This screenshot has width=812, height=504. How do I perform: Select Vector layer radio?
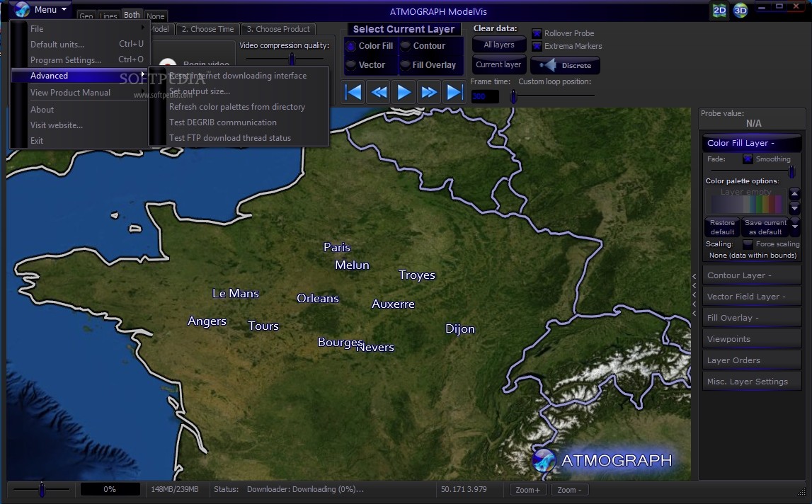(350, 64)
